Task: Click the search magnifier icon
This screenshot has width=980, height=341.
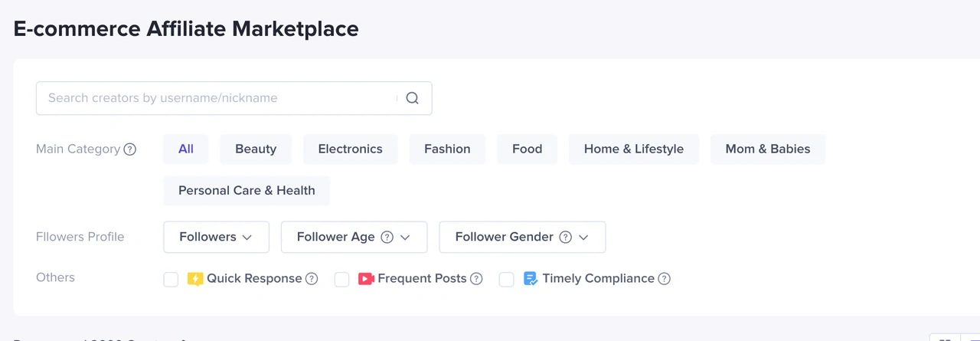Action: coord(413,98)
